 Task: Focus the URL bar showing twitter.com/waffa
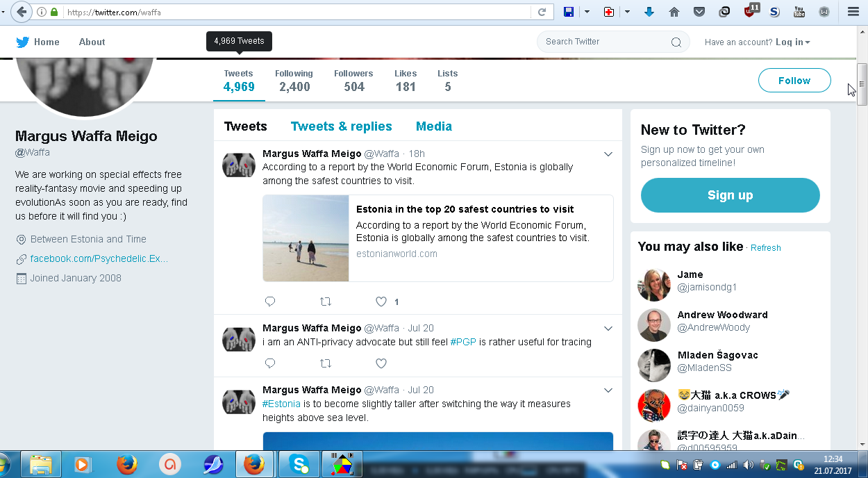pos(299,12)
